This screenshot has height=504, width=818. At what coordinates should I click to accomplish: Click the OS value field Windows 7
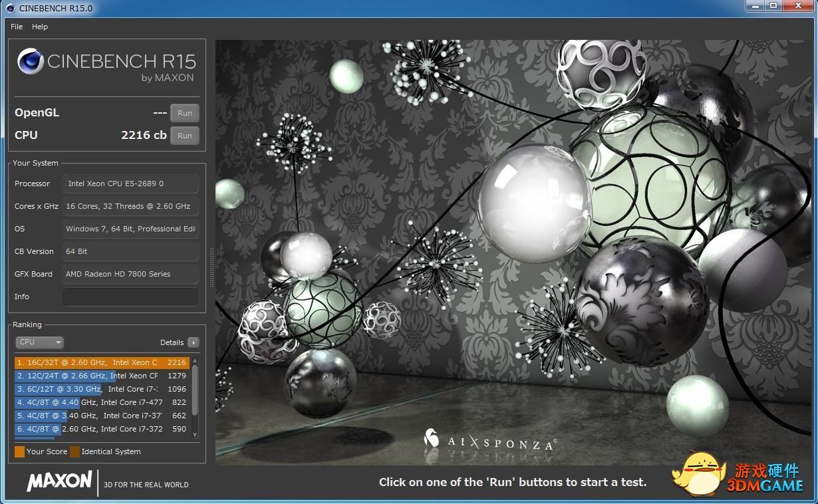pyautogui.click(x=130, y=229)
